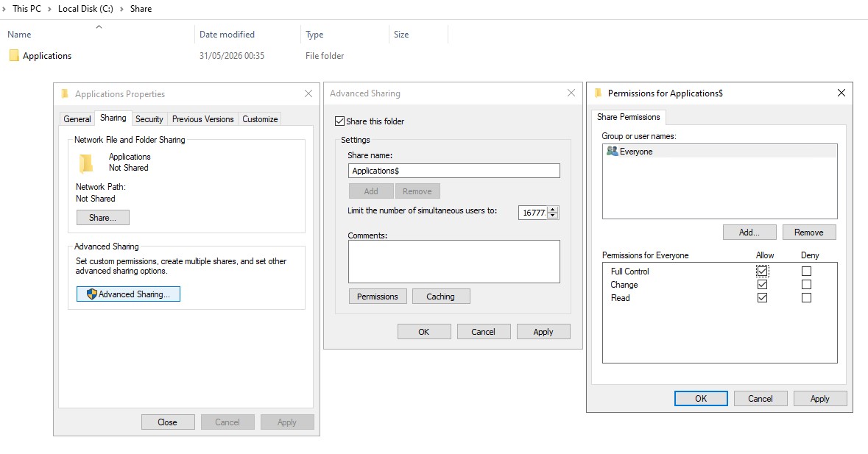
Task: Open the Previous Versions tab
Action: pos(202,119)
